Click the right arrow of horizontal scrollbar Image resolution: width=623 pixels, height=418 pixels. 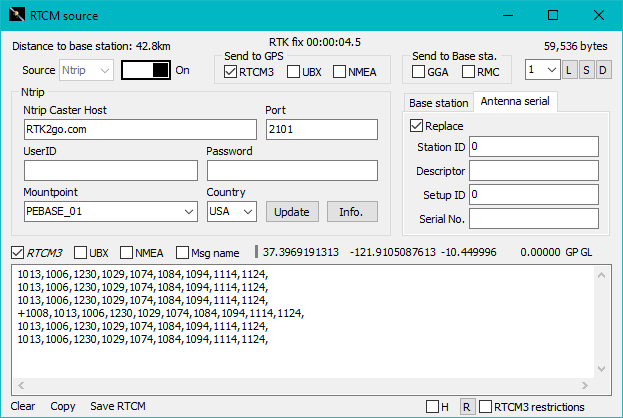point(585,385)
